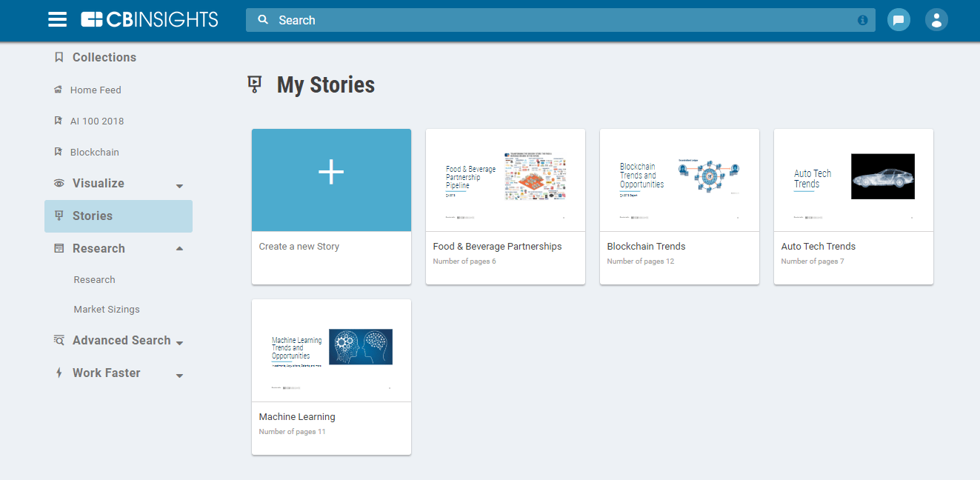Screen dimensions: 980x480
Task: Click the search info icon
Action: tap(862, 20)
